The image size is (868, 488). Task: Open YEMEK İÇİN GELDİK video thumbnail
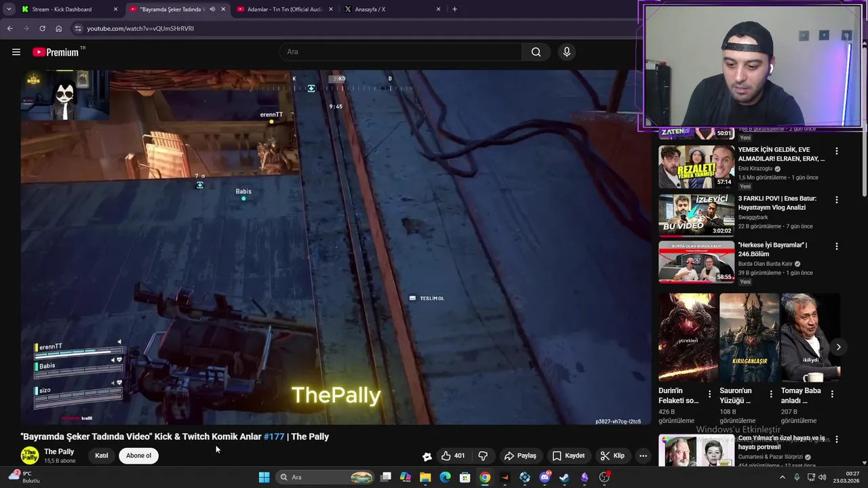click(696, 167)
